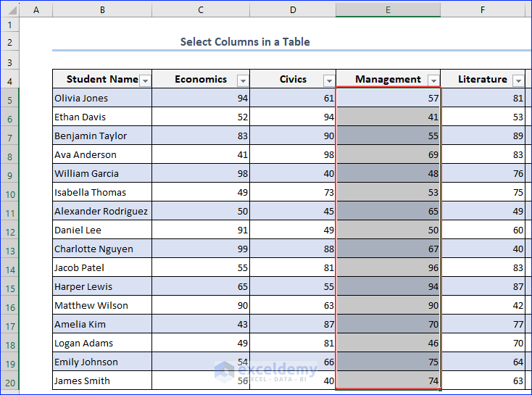Select row 12 header
The height and width of the screenshot is (395, 532).
pyautogui.click(x=10, y=230)
